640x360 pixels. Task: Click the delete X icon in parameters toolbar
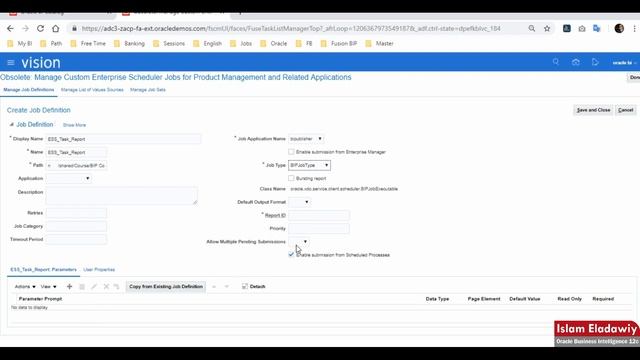[x=106, y=287]
